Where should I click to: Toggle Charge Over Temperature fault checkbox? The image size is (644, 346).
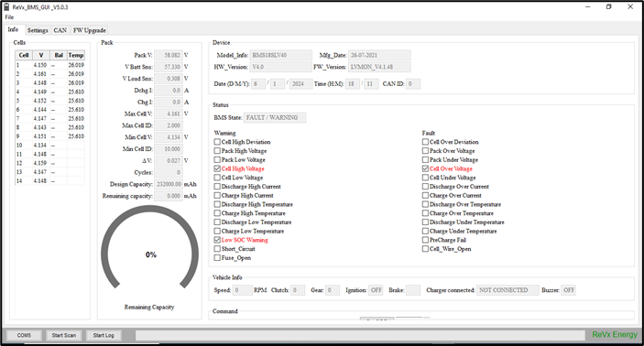coord(425,213)
